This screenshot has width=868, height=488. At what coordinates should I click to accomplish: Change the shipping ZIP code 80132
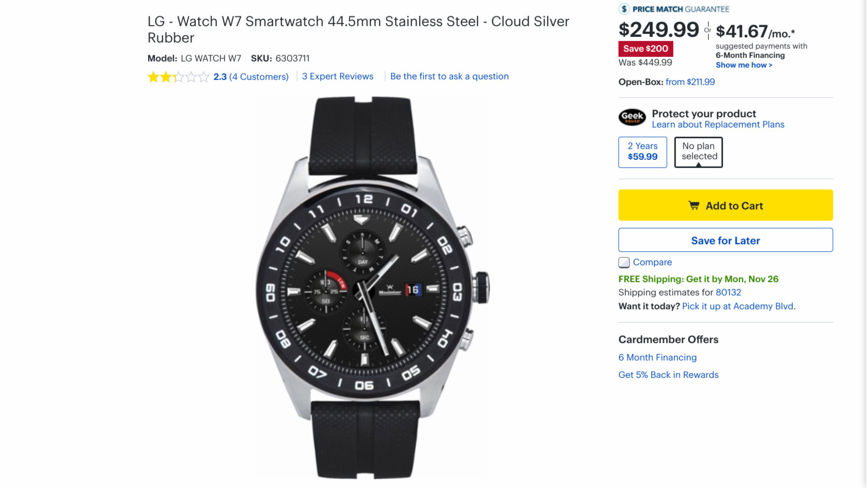tap(728, 292)
